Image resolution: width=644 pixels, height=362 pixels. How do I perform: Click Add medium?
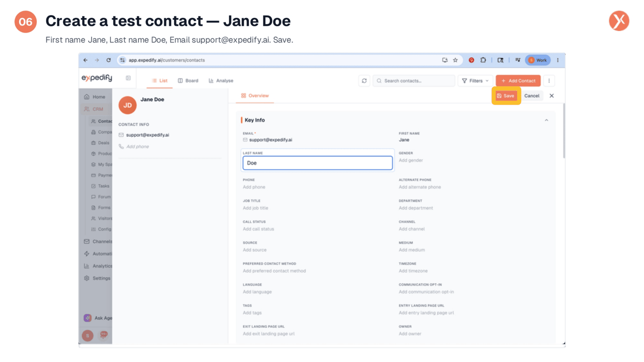pos(412,250)
